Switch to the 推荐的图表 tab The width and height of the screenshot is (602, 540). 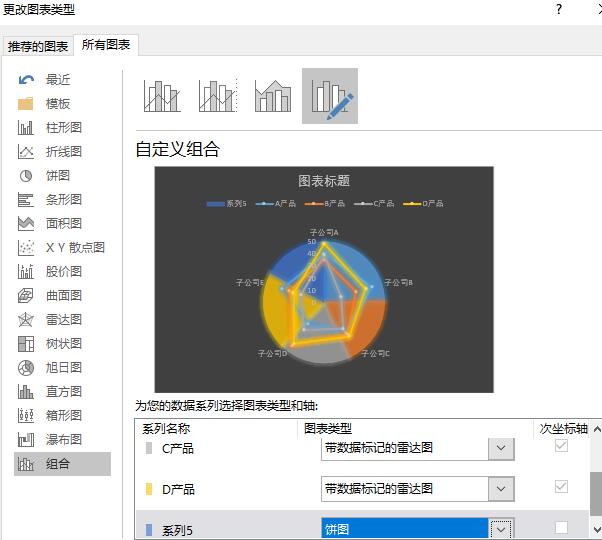tap(38, 46)
